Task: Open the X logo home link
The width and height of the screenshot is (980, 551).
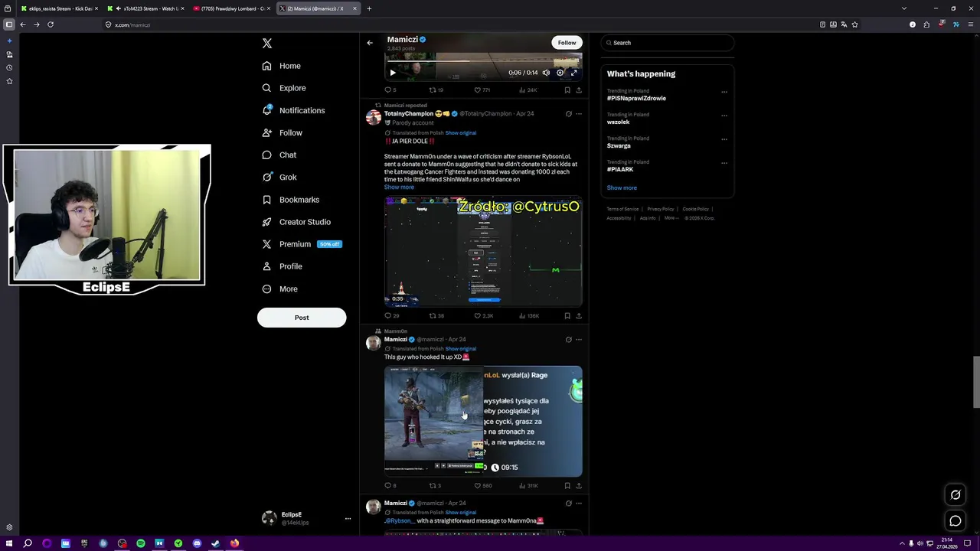Action: point(266,44)
